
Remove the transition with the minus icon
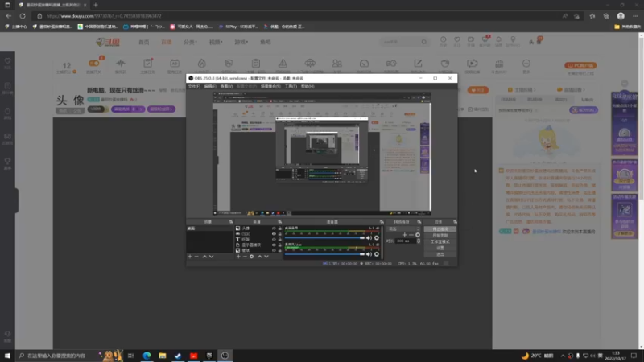pyautogui.click(x=411, y=235)
